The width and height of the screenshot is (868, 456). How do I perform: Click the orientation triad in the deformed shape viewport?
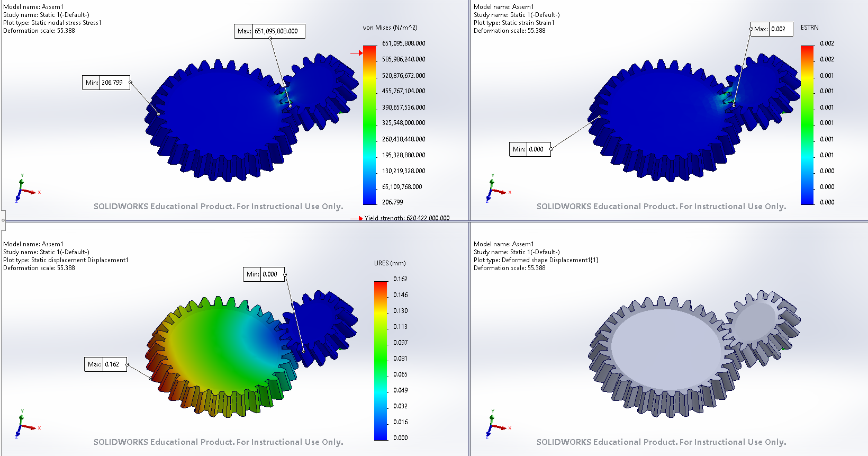[497, 424]
